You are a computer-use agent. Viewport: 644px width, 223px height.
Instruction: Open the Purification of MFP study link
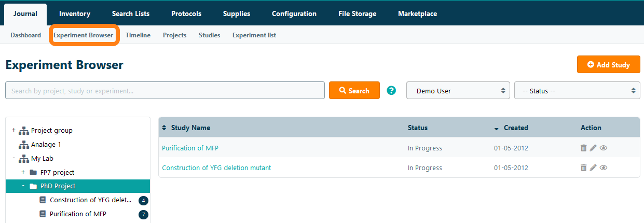click(190, 148)
